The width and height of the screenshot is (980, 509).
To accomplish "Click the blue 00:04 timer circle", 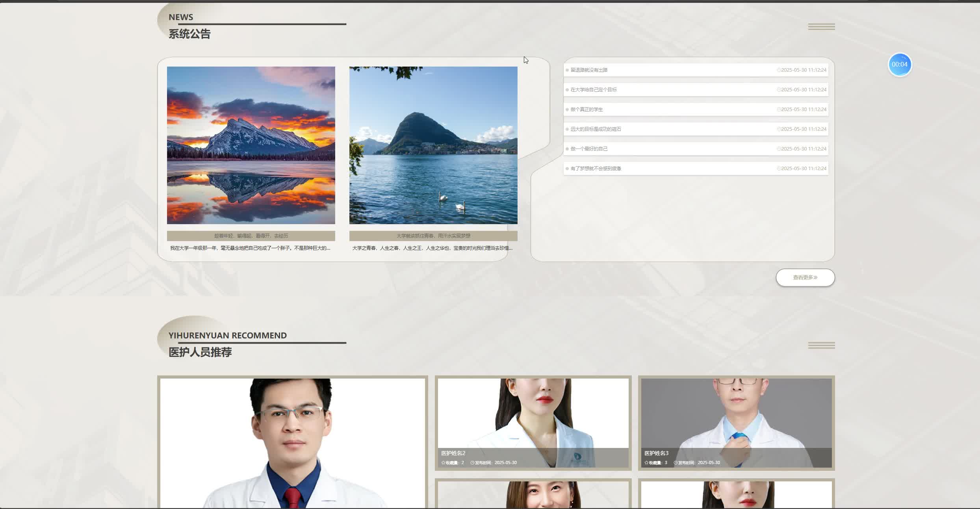I will tap(900, 65).
